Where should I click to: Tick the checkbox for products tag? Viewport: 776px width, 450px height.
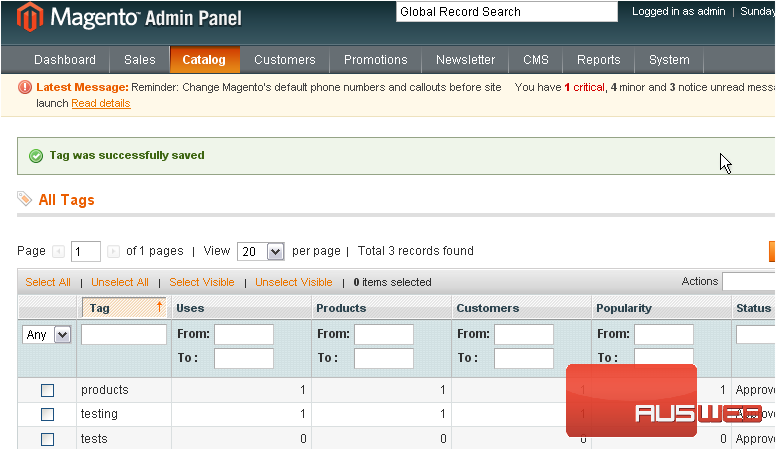point(47,390)
